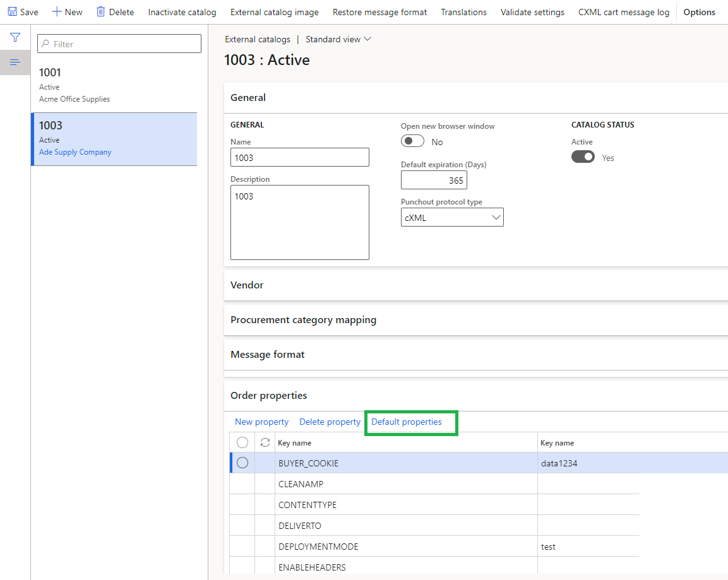728x580 pixels.
Task: Open the Options menu
Action: (699, 12)
